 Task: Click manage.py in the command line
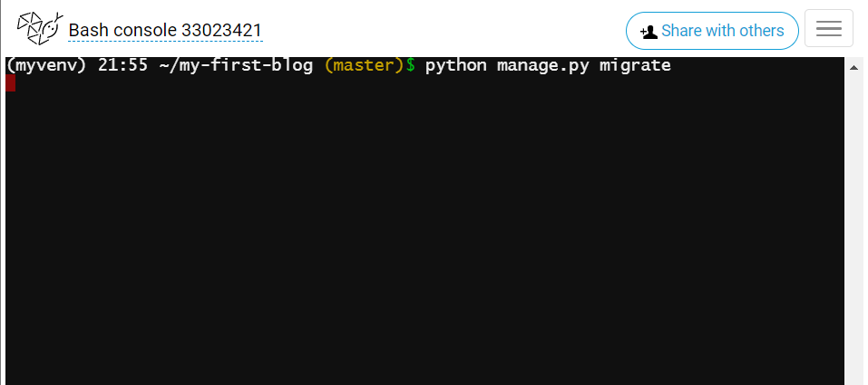[543, 66]
